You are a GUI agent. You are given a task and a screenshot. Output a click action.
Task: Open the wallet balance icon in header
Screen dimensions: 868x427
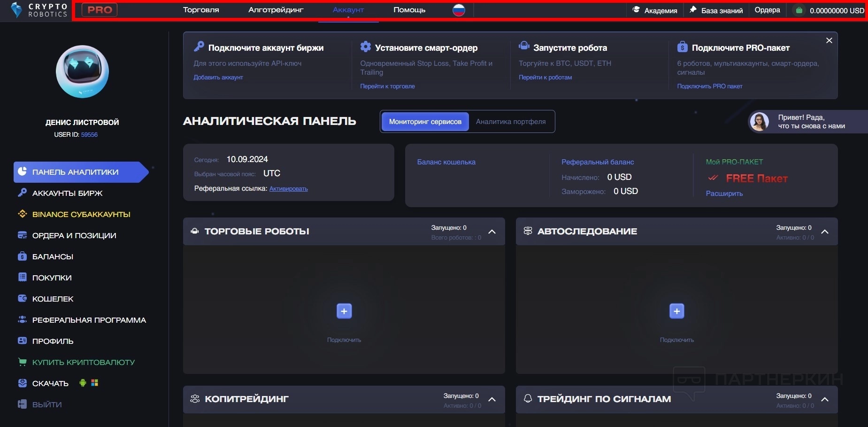point(799,10)
